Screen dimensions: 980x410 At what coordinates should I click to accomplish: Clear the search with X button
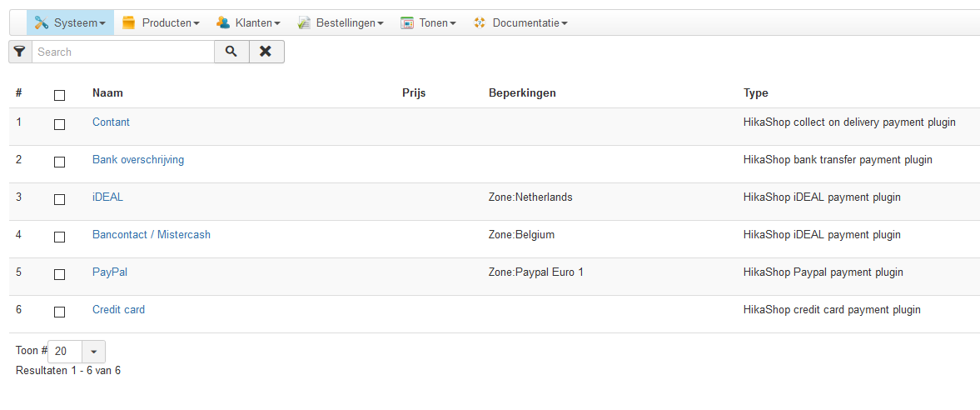click(266, 52)
